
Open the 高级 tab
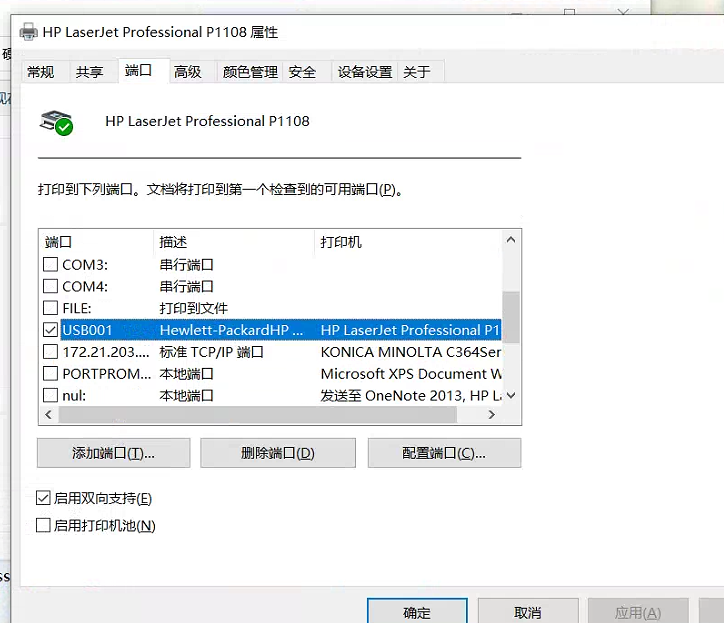tap(187, 72)
